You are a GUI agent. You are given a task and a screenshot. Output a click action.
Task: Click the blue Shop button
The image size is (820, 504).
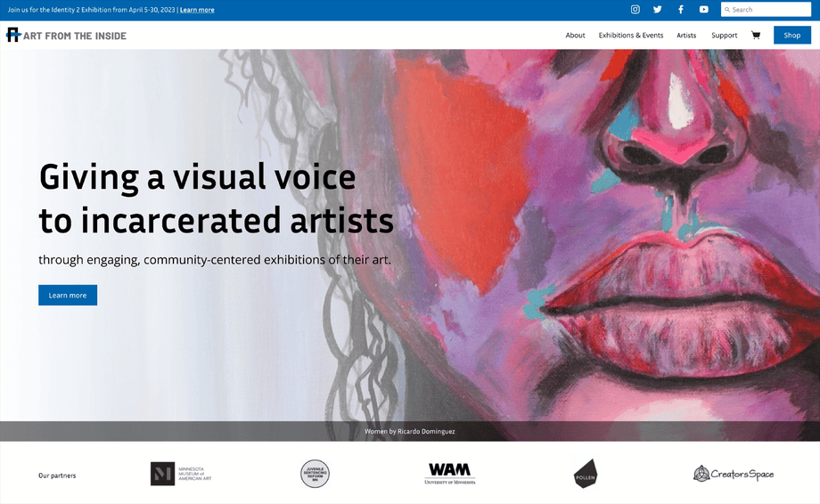pos(792,35)
